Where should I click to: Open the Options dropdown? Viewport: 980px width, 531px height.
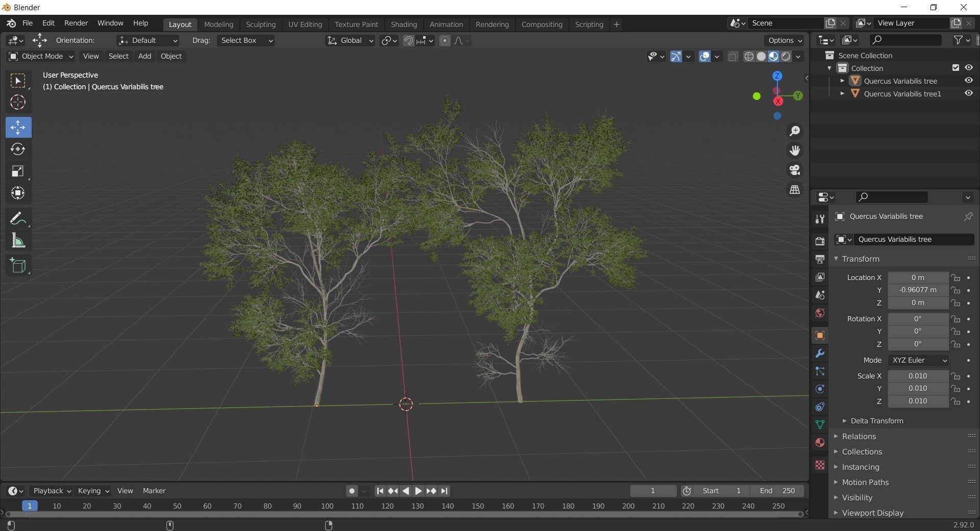(x=785, y=40)
